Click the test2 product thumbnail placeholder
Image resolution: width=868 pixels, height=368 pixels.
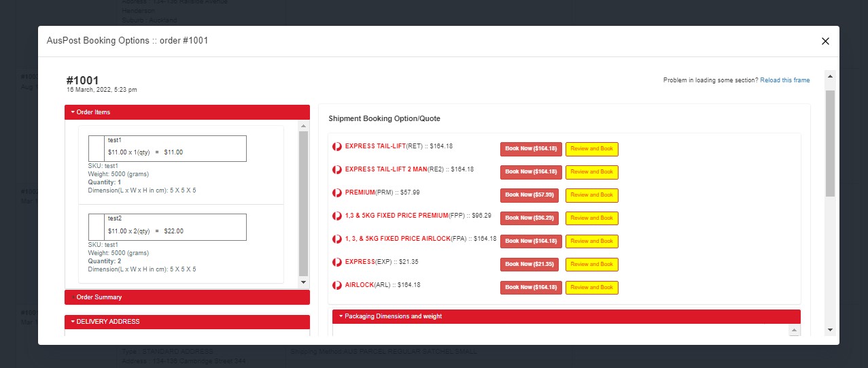click(96, 227)
